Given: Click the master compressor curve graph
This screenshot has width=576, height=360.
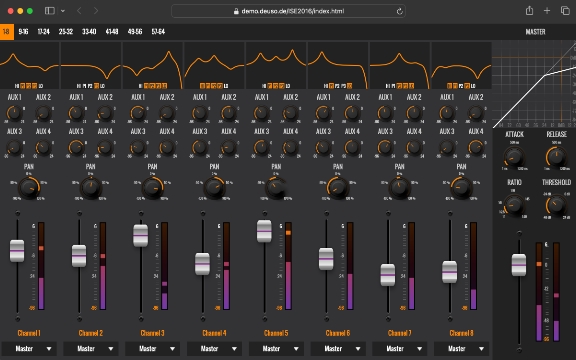Looking at the screenshot, I should [x=534, y=84].
